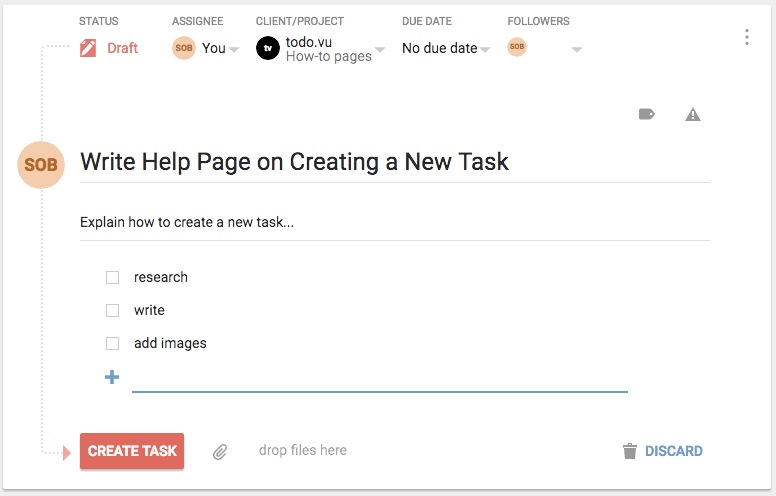
Task: Click the todo.vu black circle logo
Action: coord(268,48)
